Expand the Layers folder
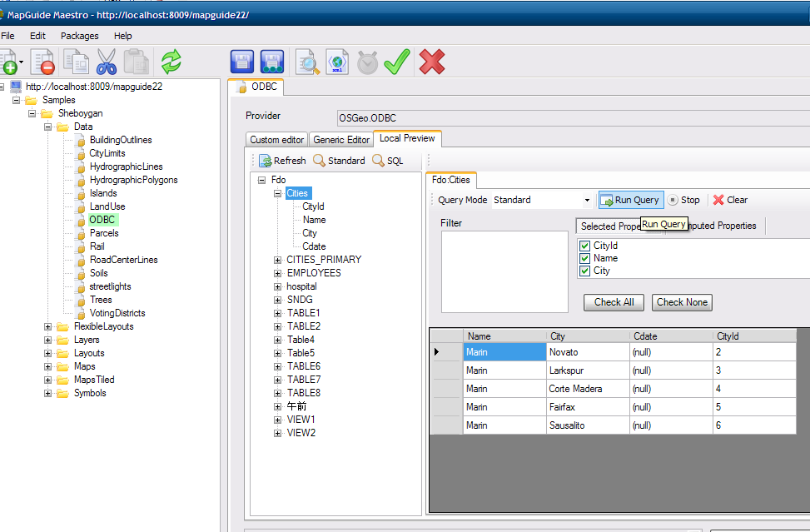Image resolution: width=810 pixels, height=532 pixels. point(47,340)
